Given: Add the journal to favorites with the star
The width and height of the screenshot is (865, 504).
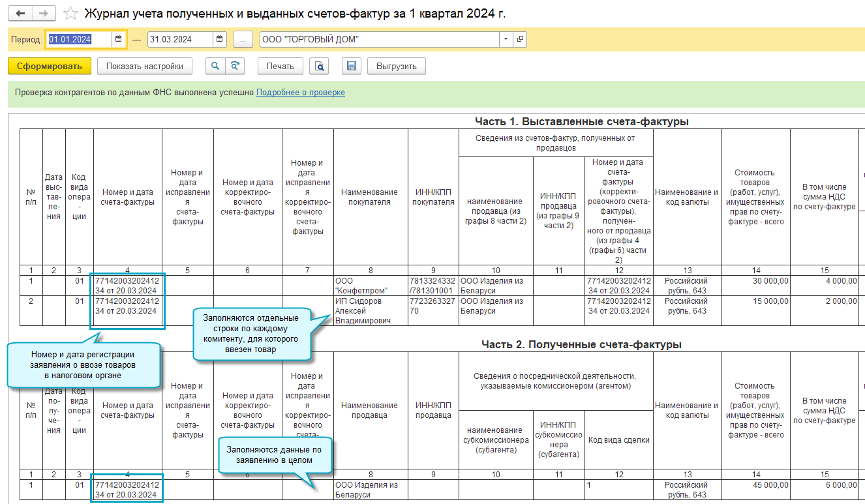Looking at the screenshot, I should (71, 14).
